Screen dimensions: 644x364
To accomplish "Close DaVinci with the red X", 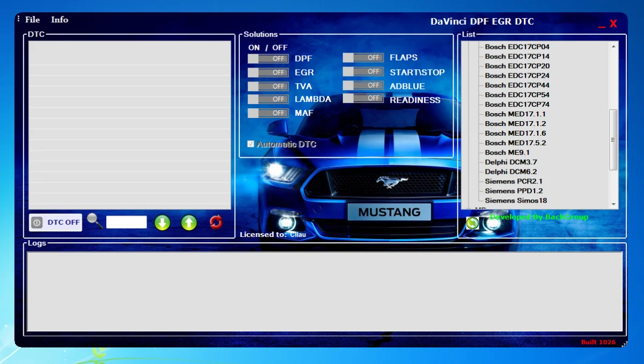I will pos(613,24).
